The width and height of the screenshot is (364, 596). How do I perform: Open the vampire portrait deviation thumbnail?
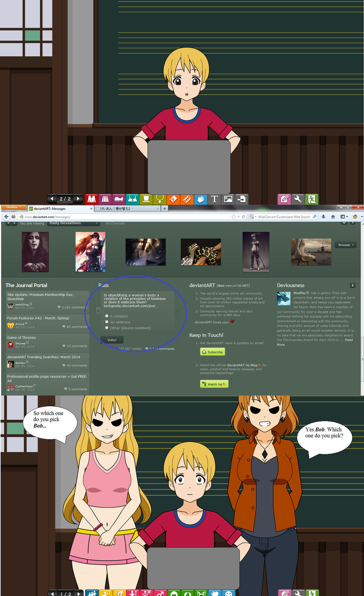pyautogui.click(x=35, y=252)
